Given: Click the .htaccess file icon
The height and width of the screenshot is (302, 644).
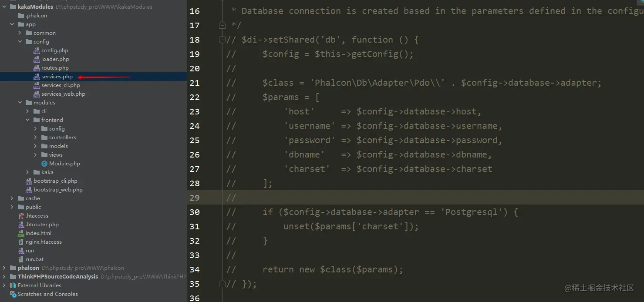Looking at the screenshot, I should (x=21, y=216).
